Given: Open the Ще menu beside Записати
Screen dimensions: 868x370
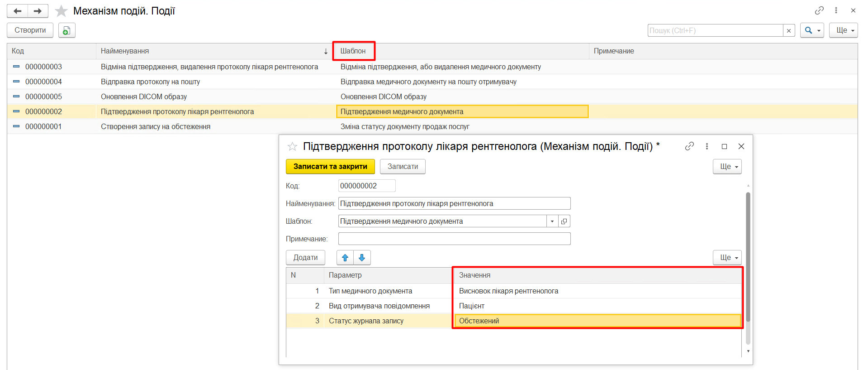Looking at the screenshot, I should 727,167.
